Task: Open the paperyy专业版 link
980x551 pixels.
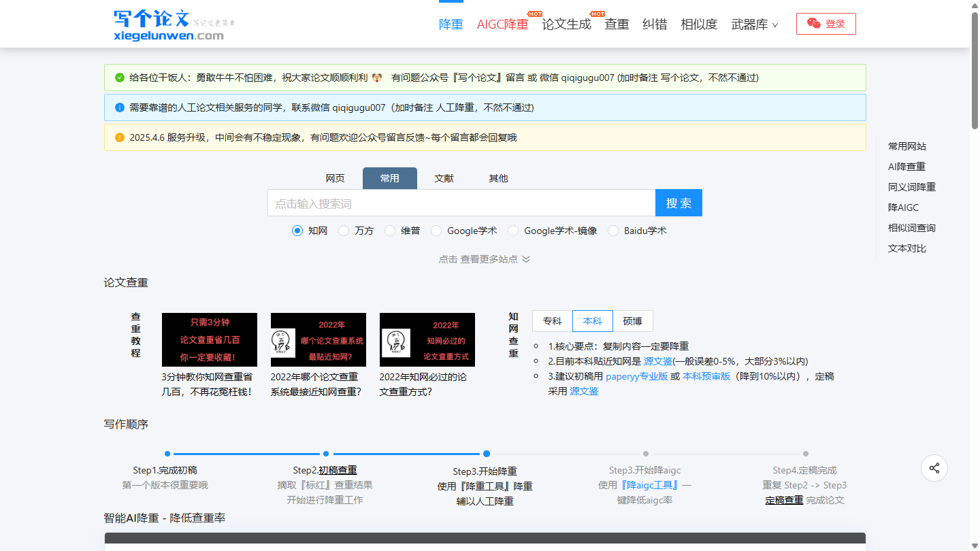Action: pos(637,376)
